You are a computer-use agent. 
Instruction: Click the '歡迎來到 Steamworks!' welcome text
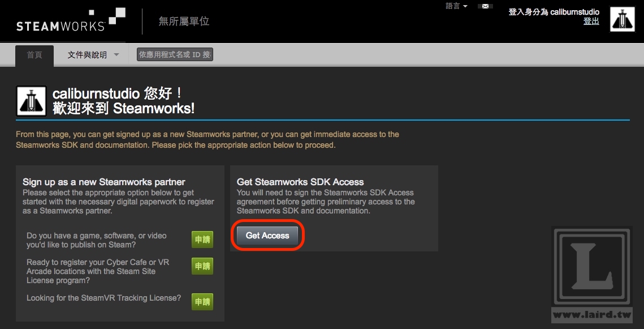(x=124, y=109)
